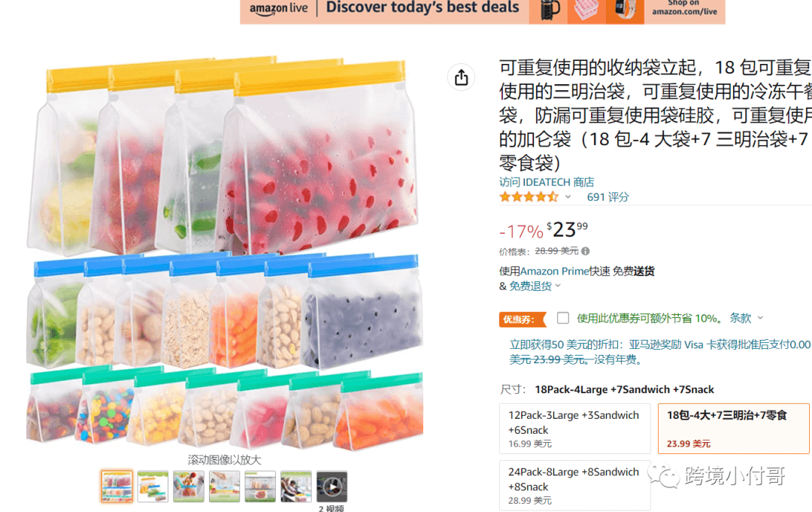Select the second product thumbnail with yellow bags
The height and width of the screenshot is (512, 812).
pyautogui.click(x=153, y=486)
